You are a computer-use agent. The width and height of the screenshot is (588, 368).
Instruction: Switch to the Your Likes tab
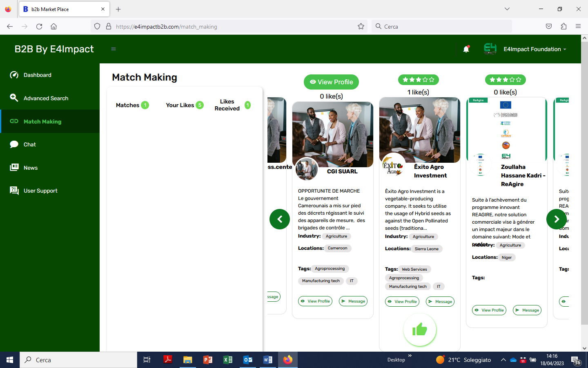185,105
